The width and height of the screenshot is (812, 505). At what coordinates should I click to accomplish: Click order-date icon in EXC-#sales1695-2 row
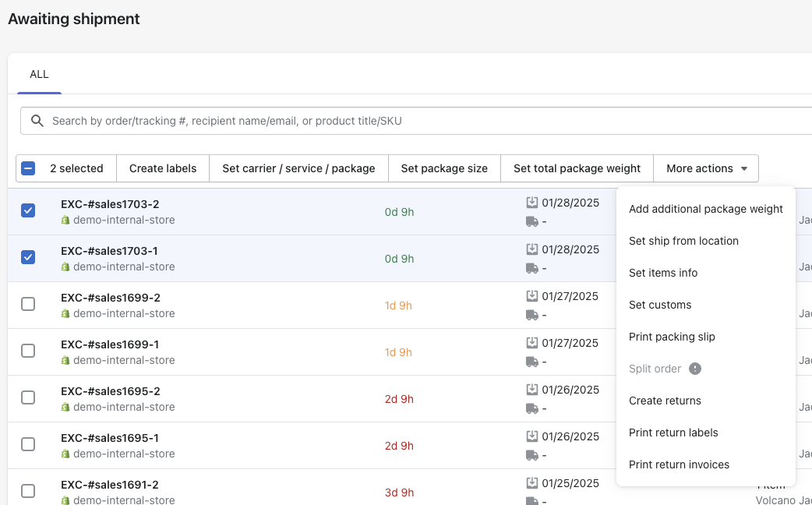point(531,390)
